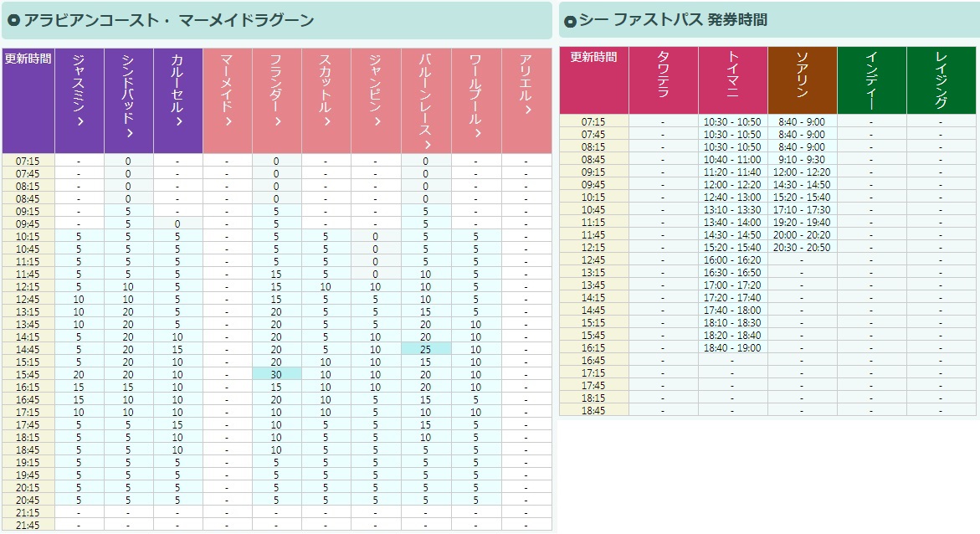Viewport: 980px width, 534px height.
Task: Select the トイマニ fastpass column header
Action: [x=732, y=75]
